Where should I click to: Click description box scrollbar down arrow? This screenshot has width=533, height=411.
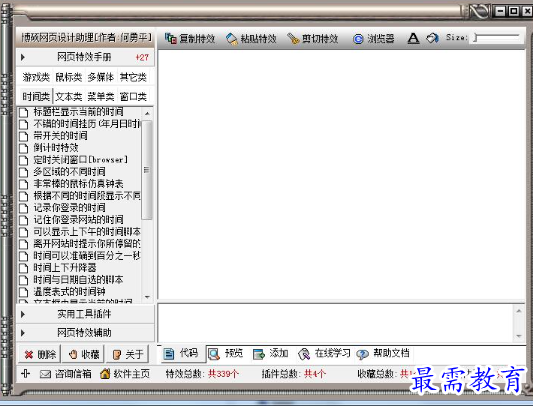(519, 336)
